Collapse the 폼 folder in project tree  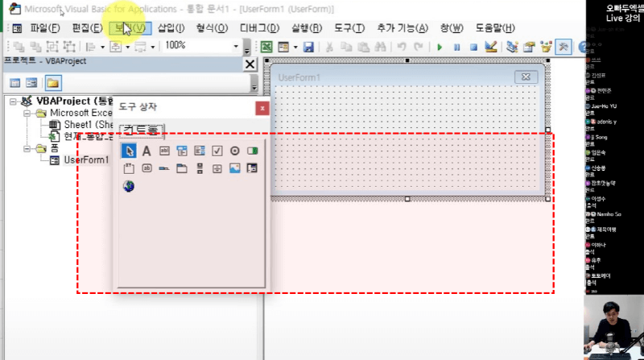[27, 148]
